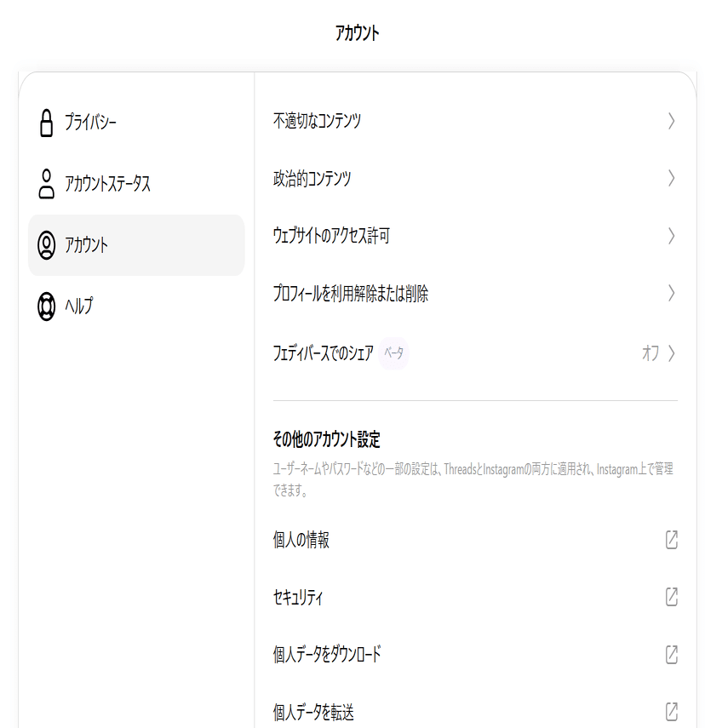Expand the chevron for フェディバースでのシェア

(673, 353)
